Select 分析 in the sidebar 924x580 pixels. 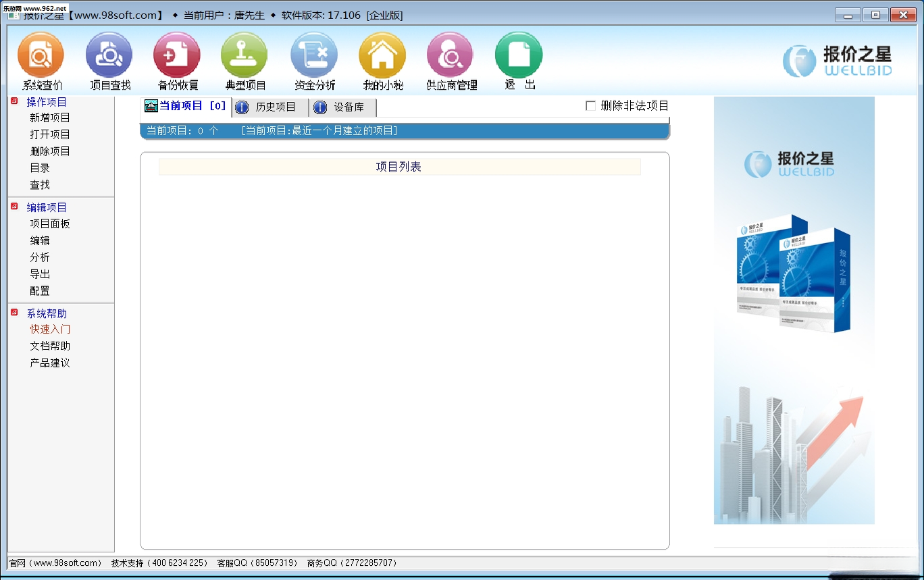coord(40,257)
